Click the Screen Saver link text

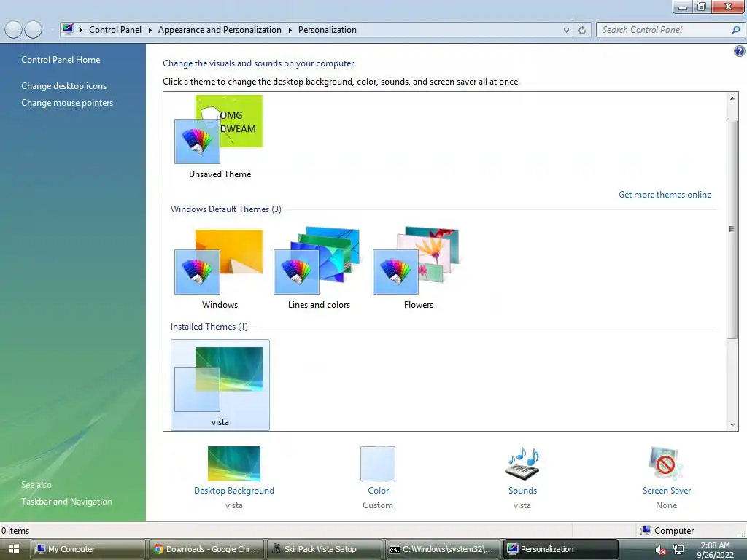pos(667,491)
